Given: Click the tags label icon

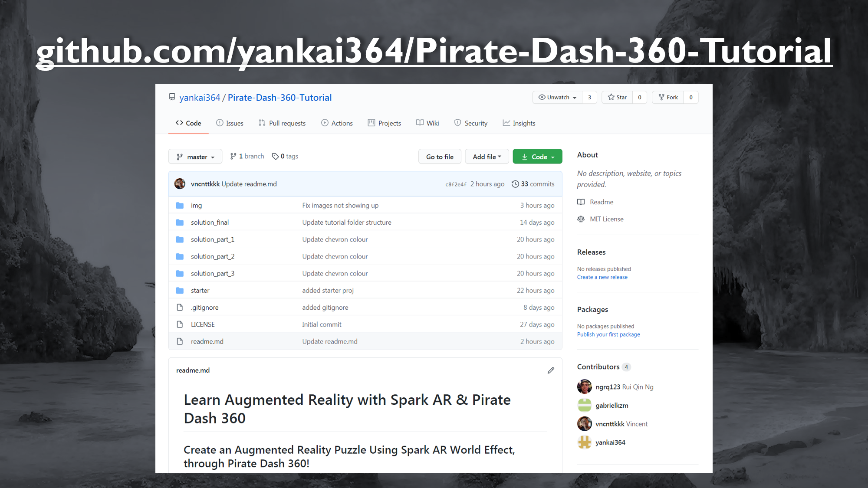Looking at the screenshot, I should tap(275, 157).
